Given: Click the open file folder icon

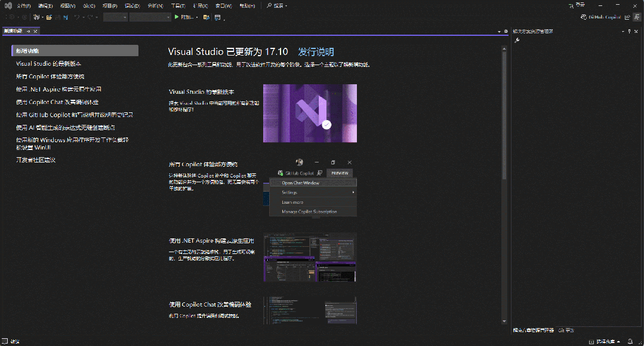Looking at the screenshot, I should pyautogui.click(x=49, y=17).
